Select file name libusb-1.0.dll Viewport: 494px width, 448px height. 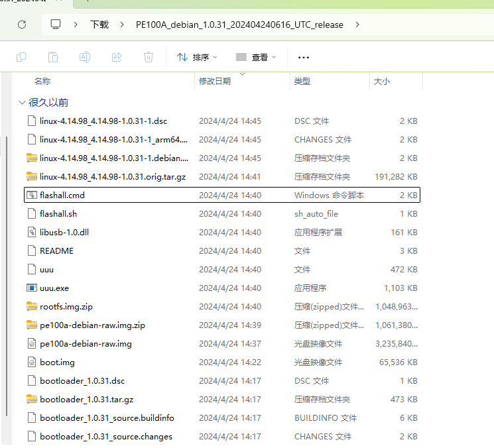click(x=64, y=233)
